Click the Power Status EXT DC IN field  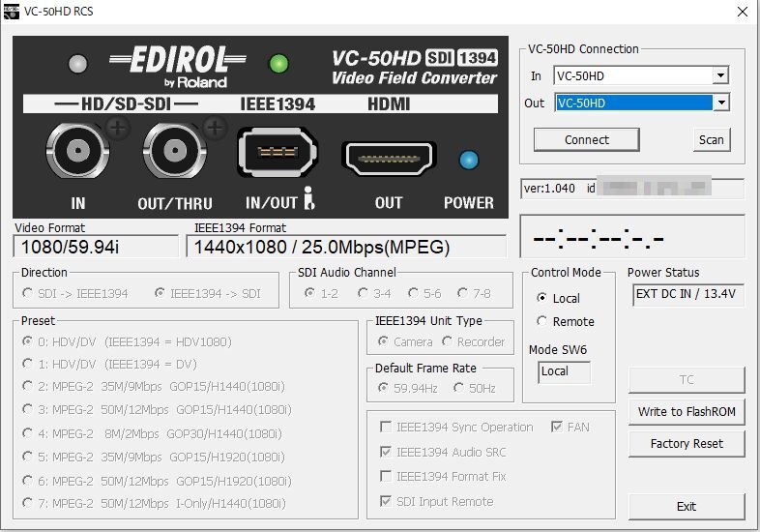[687, 295]
